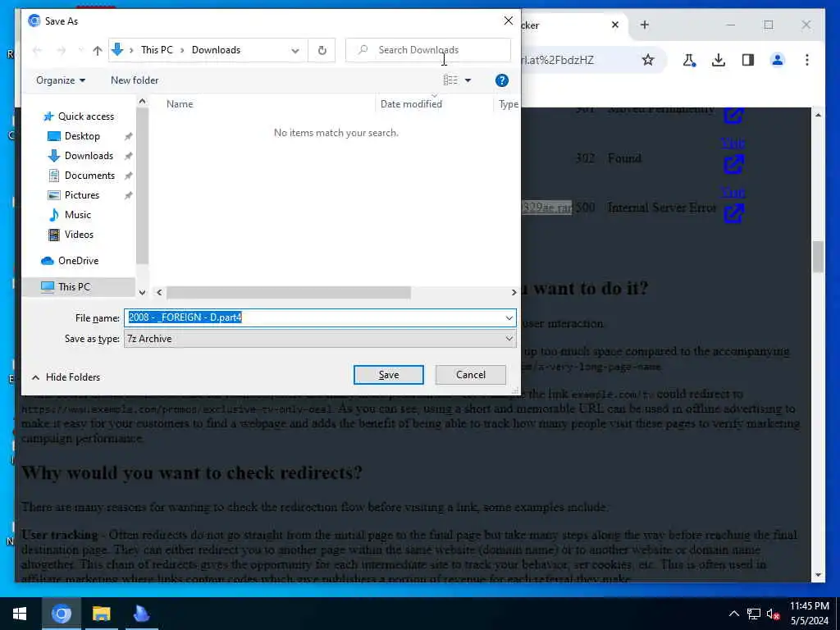
Task: Click in Search Downloads field
Action: tap(428, 50)
